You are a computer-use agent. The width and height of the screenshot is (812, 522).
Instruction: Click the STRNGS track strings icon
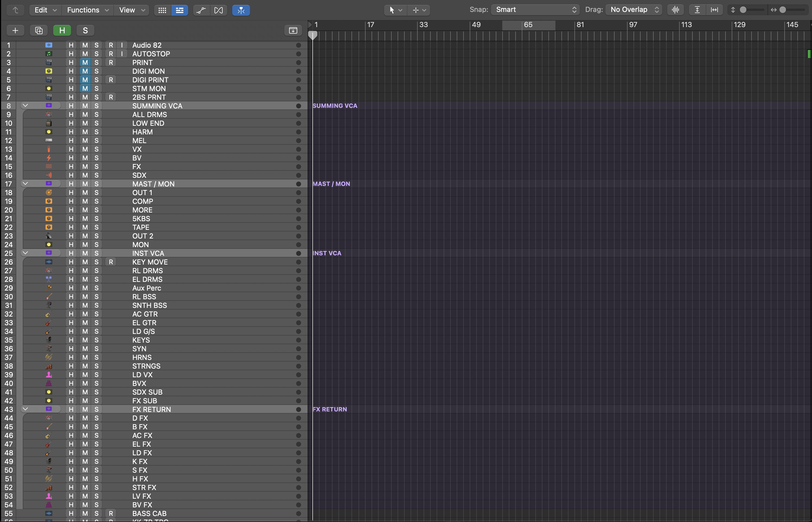click(49, 366)
